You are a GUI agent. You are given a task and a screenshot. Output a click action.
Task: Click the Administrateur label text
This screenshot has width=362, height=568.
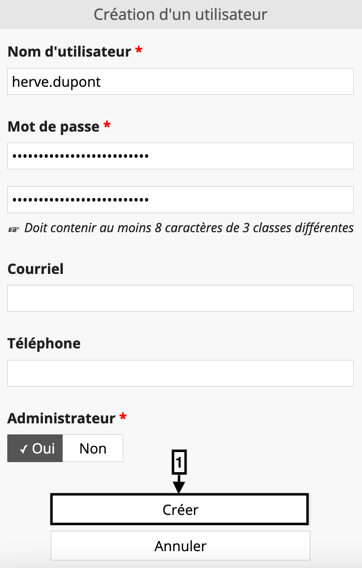[x=61, y=418]
